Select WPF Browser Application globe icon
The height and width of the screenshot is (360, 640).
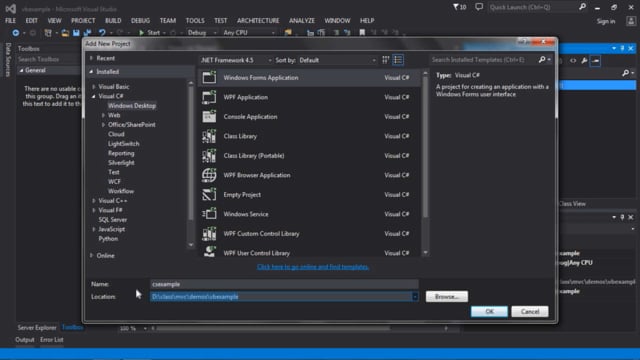[x=209, y=175]
